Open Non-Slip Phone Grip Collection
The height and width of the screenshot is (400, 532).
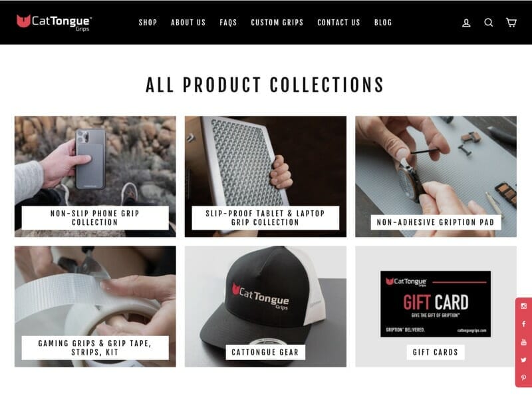pyautogui.click(x=95, y=176)
